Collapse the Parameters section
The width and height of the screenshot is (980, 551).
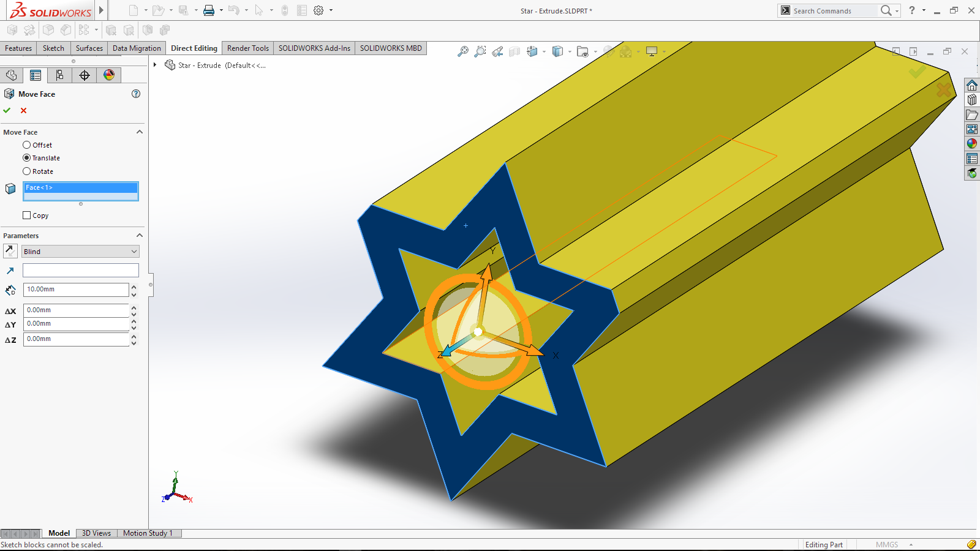point(139,236)
